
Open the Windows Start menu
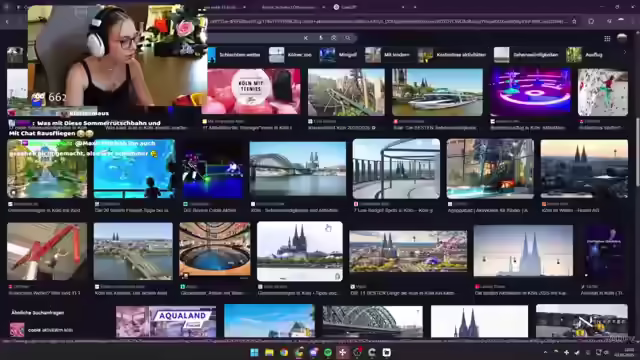(254, 352)
